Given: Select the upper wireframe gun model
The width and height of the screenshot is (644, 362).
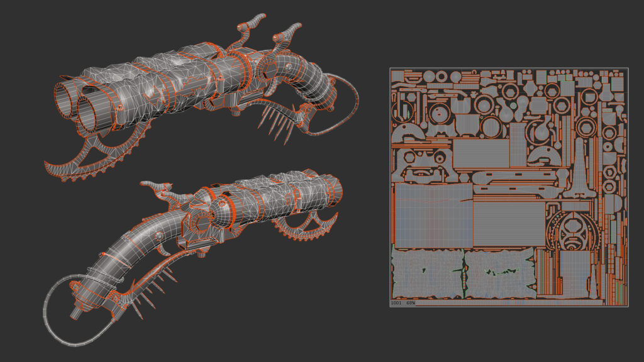Looking at the screenshot, I should tap(201, 97).
